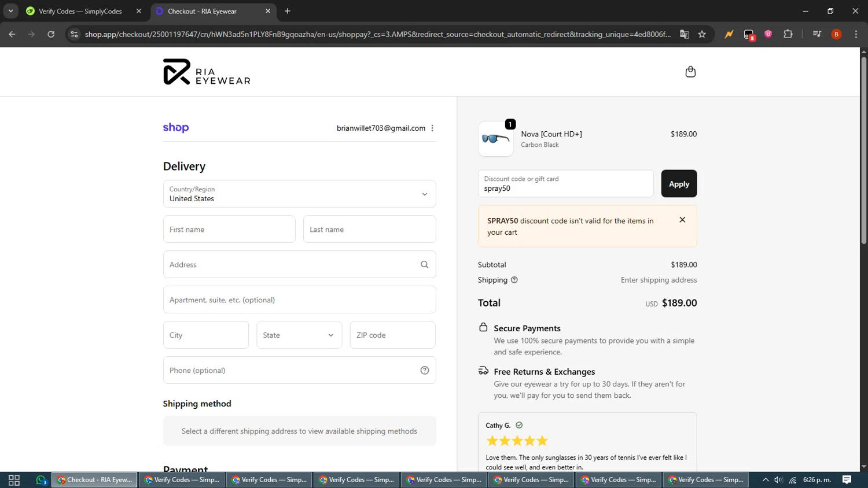Screen dimensions: 868x488
Task: Click the pink shield extension icon
Action: pyautogui.click(x=768, y=34)
